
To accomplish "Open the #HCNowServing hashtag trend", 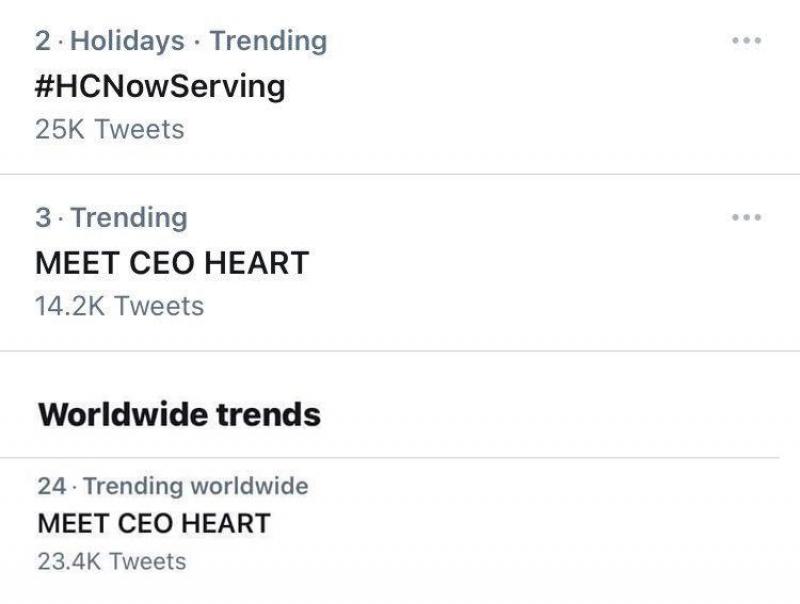I will 160,86.
